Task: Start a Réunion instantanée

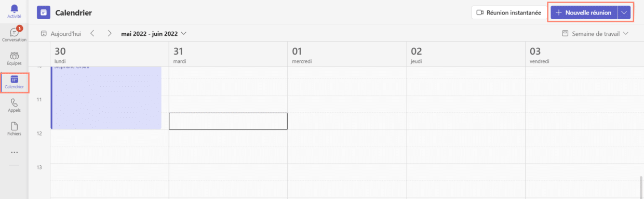Action: pos(509,12)
